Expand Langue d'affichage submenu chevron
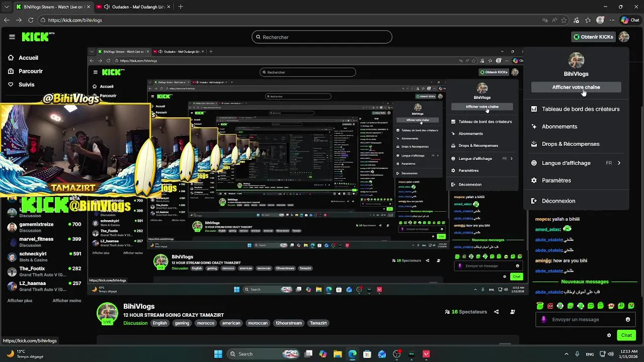Image resolution: width=644 pixels, height=362 pixels. click(619, 163)
